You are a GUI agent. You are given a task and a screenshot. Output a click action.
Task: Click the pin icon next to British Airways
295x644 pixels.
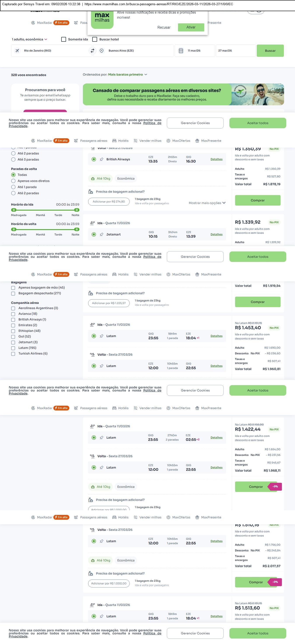pyautogui.click(x=102, y=159)
